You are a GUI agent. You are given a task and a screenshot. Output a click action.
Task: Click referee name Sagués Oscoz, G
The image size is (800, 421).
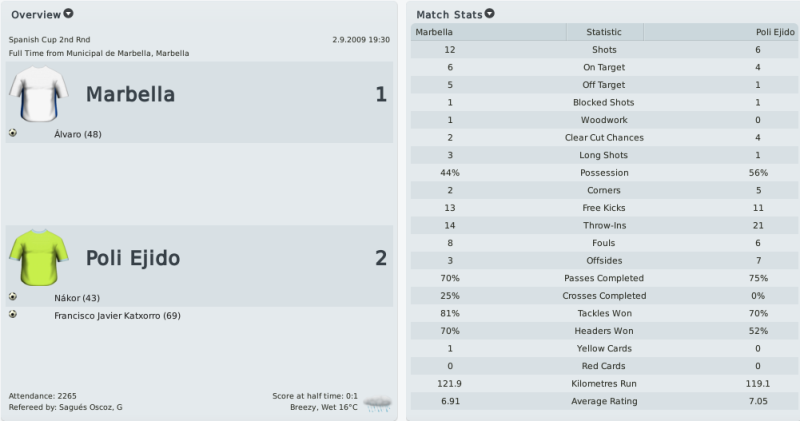point(91,407)
